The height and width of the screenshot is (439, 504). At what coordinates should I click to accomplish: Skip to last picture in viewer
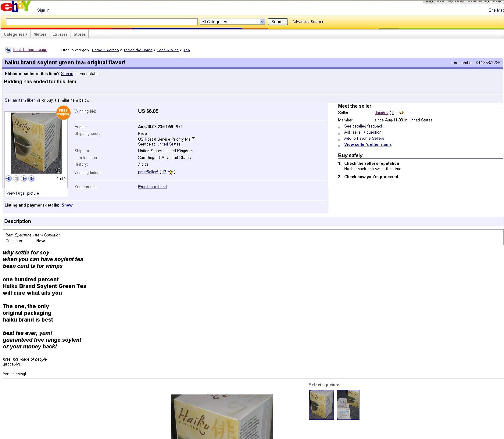31,178
